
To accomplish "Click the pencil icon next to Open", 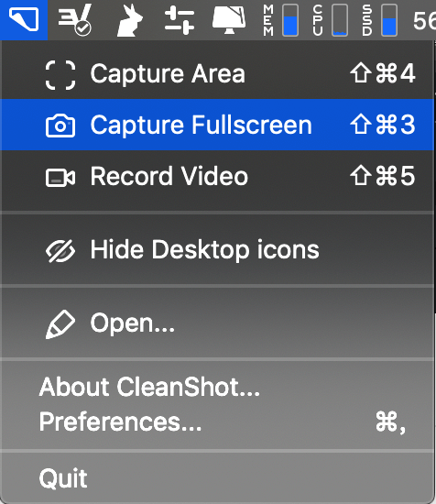I will pos(60,324).
